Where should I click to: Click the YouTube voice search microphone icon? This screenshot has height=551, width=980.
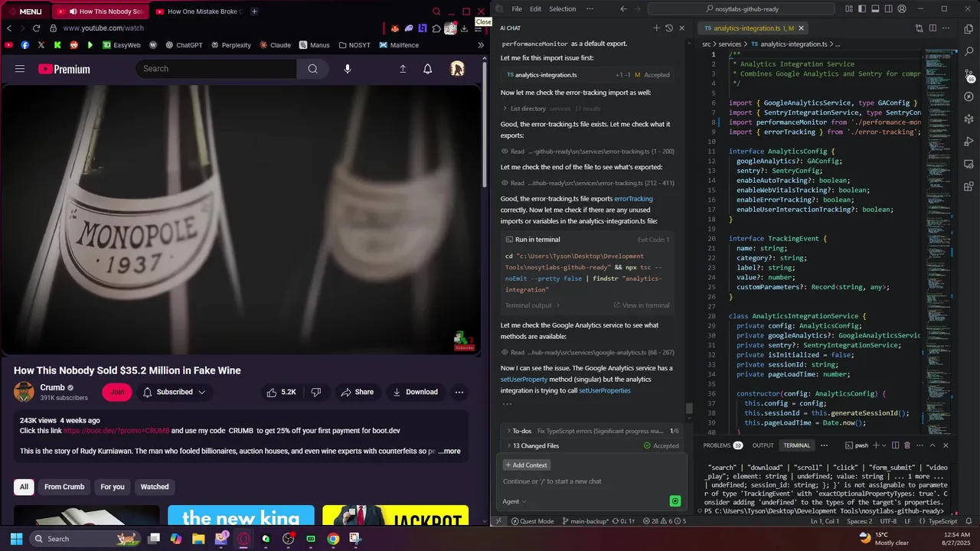(x=348, y=69)
